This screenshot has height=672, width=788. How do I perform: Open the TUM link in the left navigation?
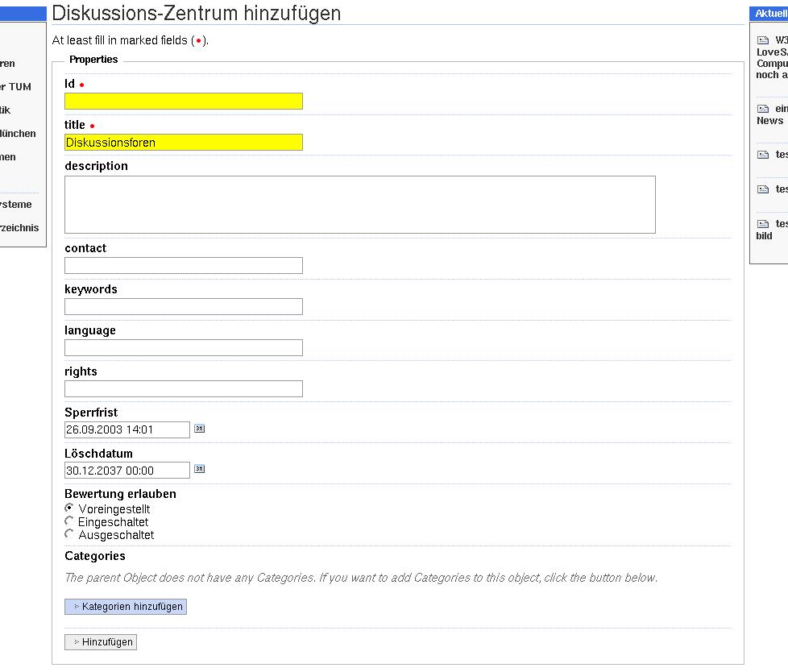click(x=16, y=87)
